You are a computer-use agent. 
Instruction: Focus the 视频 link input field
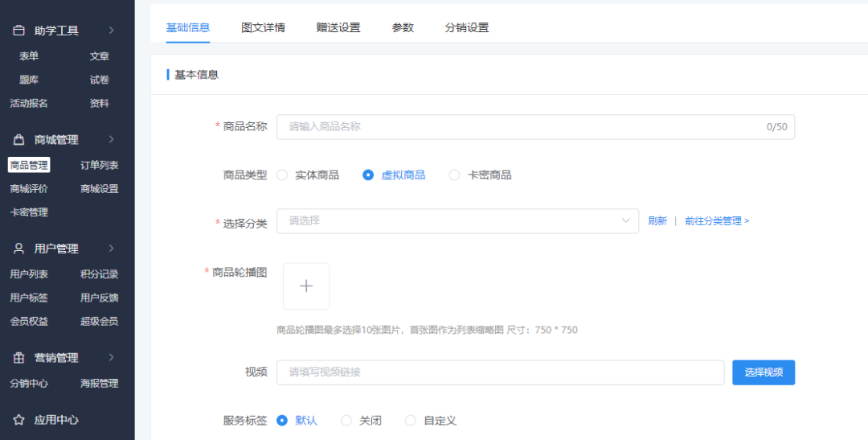(x=501, y=372)
